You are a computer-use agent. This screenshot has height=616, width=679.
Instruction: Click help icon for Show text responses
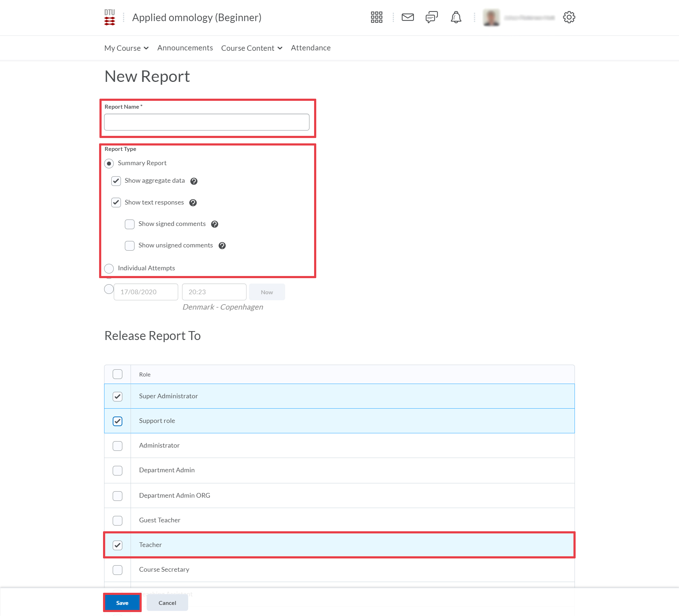pos(193,203)
